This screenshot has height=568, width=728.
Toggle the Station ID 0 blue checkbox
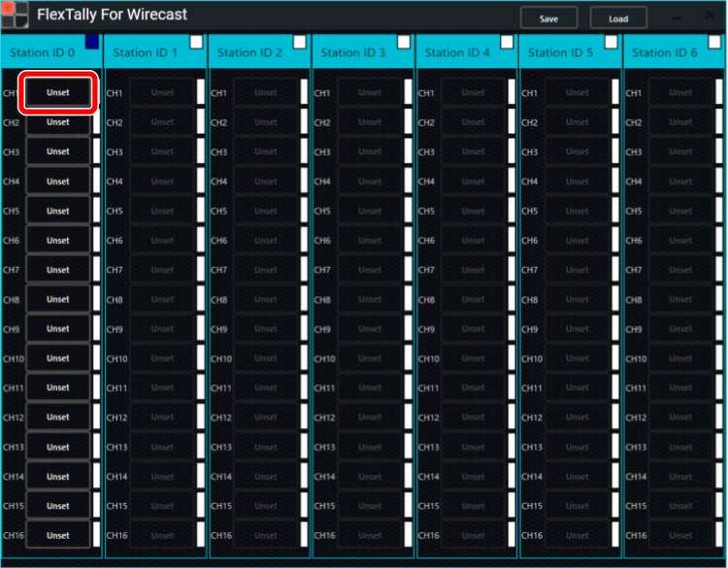coord(92,42)
